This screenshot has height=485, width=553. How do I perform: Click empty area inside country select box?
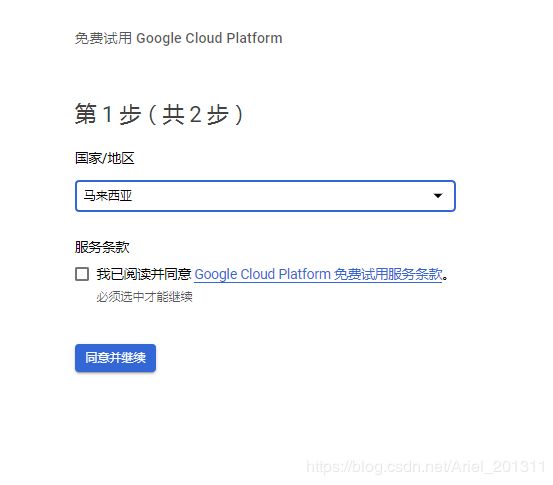pos(282,196)
